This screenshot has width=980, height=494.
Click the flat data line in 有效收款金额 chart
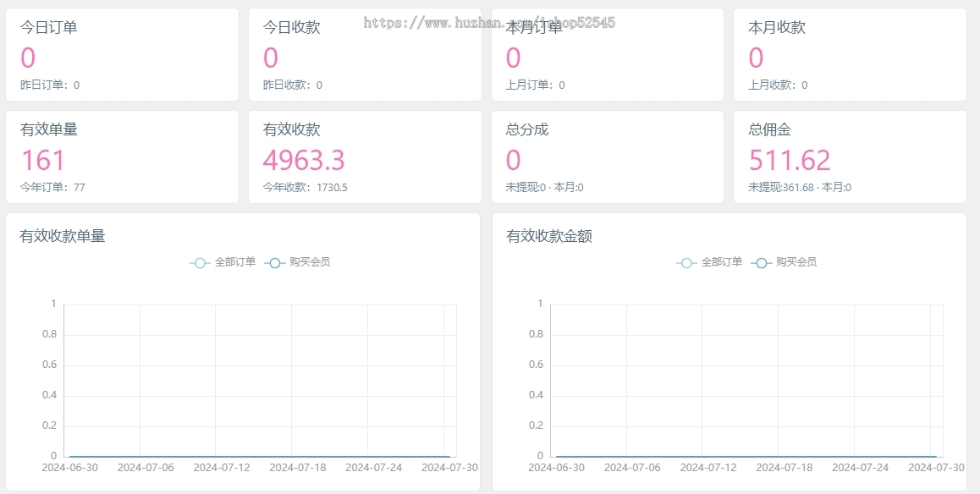[746, 457]
